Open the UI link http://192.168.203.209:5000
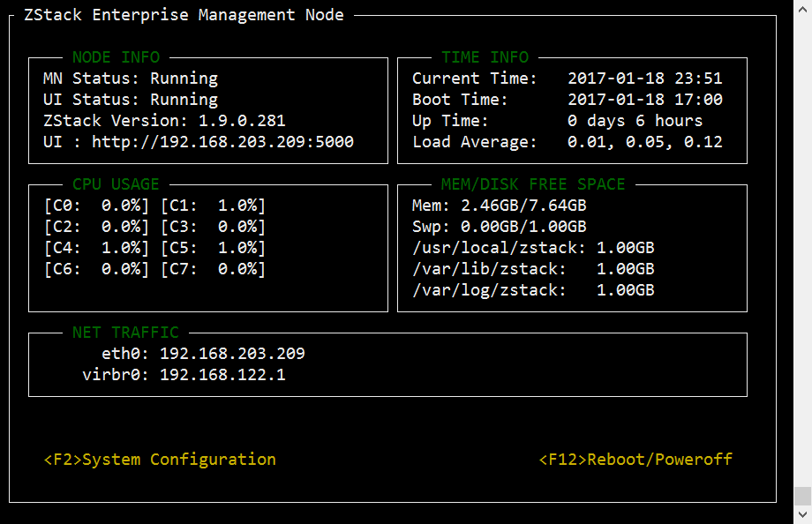This screenshot has height=524, width=812. point(222,142)
